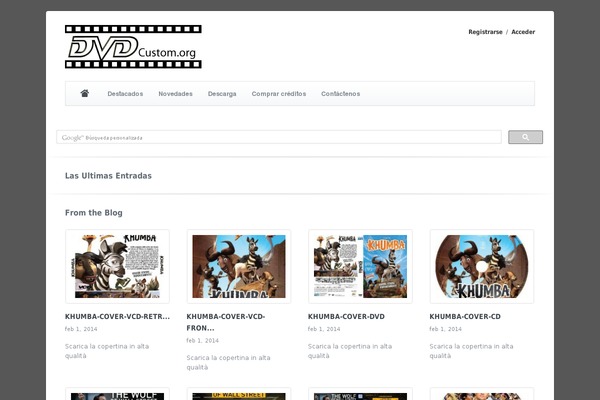Open the Destacados menu item
Viewport: 600px width, 400px height.
pos(125,94)
